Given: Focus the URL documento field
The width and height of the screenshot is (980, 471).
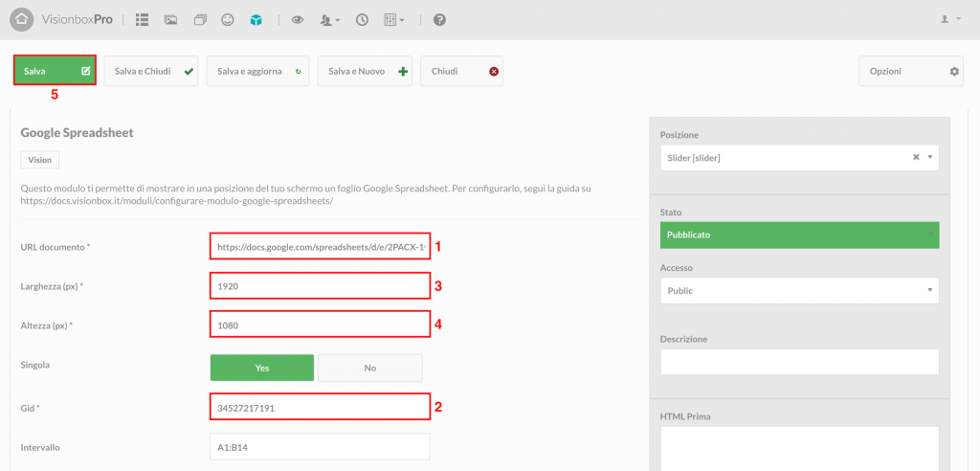Looking at the screenshot, I should (x=320, y=246).
